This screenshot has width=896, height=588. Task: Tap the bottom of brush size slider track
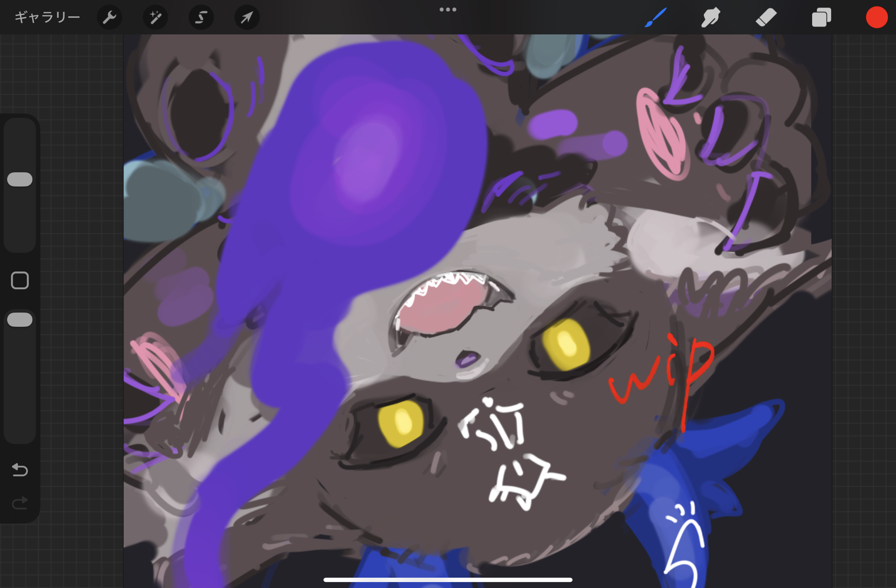coord(20,242)
